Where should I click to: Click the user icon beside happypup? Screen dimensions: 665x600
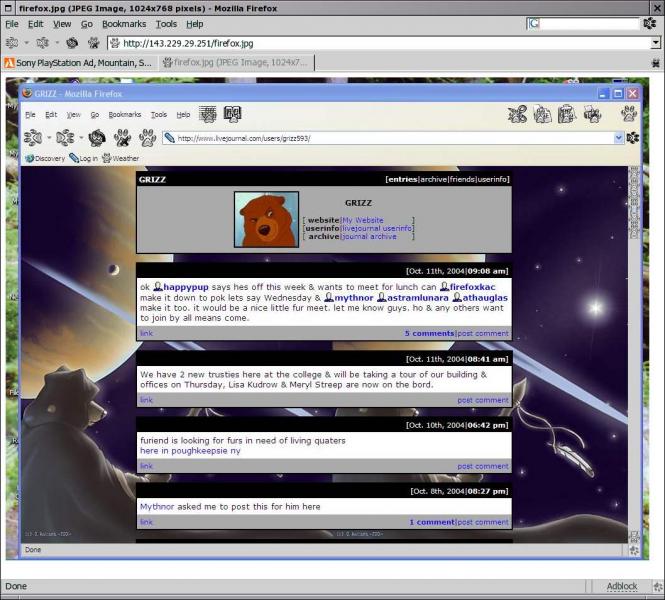pos(158,287)
